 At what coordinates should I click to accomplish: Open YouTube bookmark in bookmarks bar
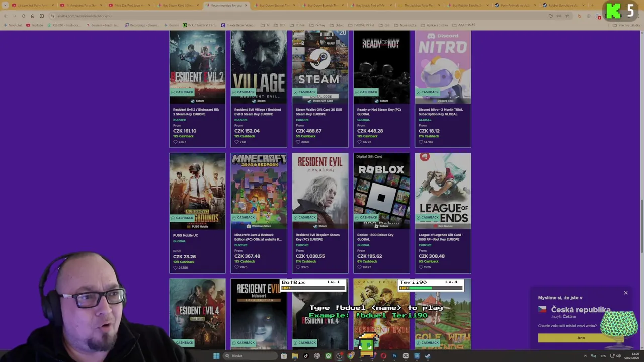35,25
